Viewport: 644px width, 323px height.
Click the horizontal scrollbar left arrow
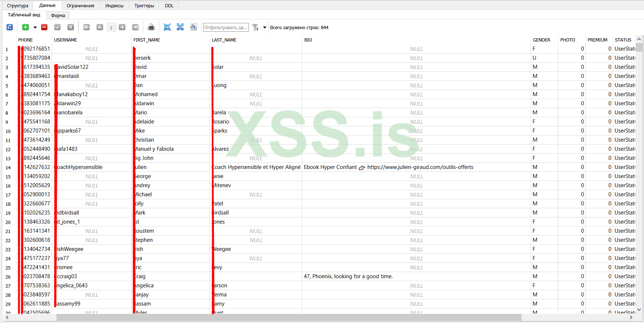pos(7,318)
